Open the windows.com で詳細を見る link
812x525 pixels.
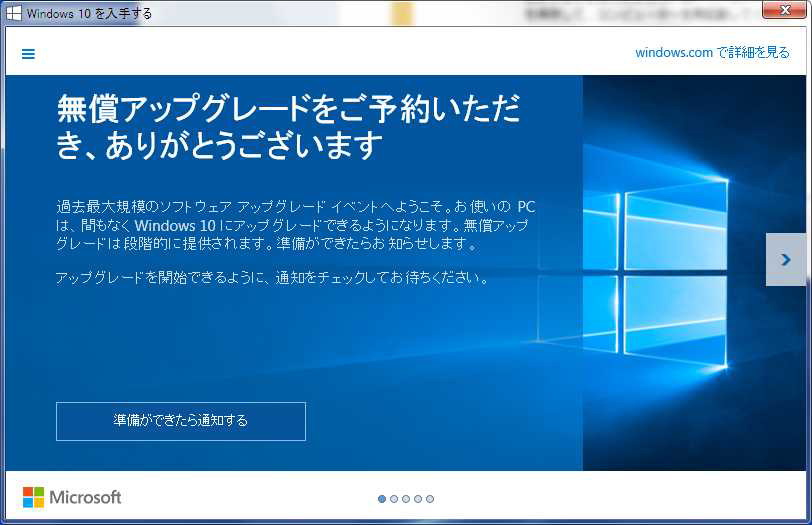tap(712, 53)
